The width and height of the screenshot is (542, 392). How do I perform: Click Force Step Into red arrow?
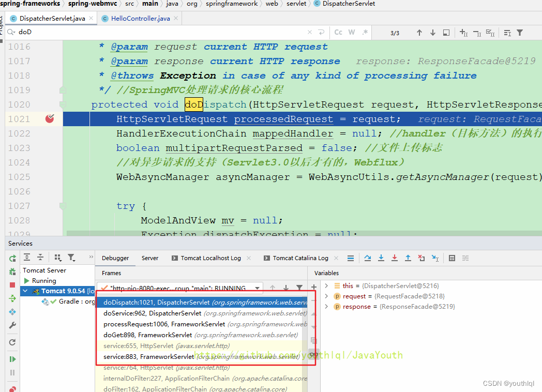(x=395, y=258)
